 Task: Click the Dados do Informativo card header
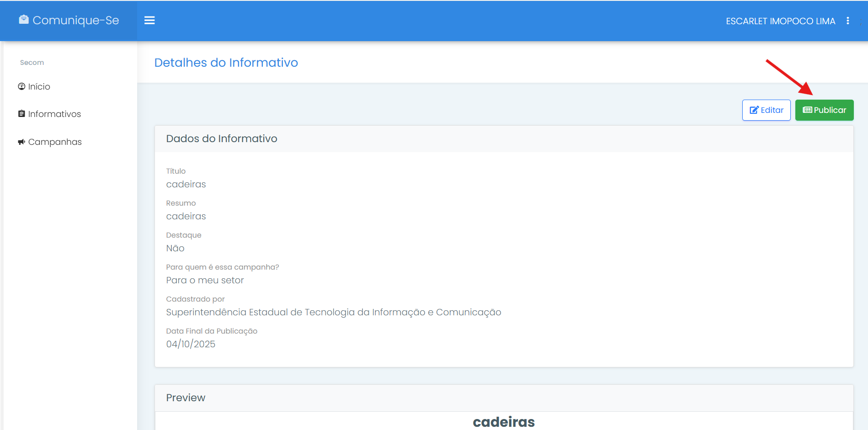click(222, 138)
